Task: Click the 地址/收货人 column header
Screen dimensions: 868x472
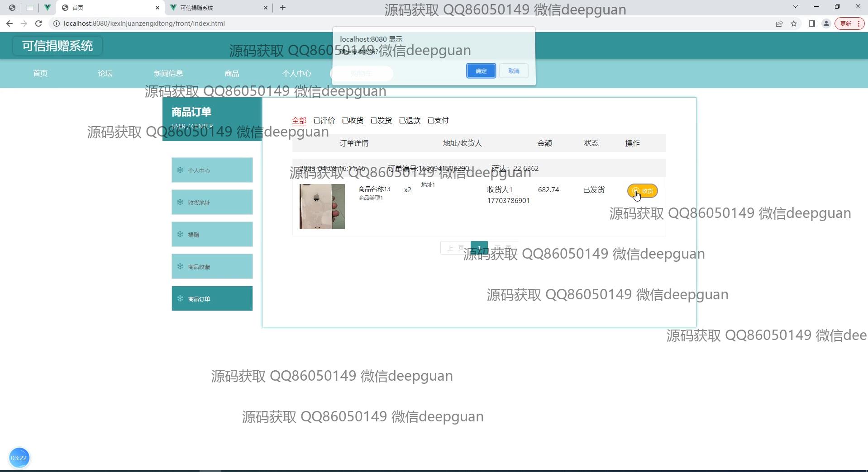Action: 462,143
